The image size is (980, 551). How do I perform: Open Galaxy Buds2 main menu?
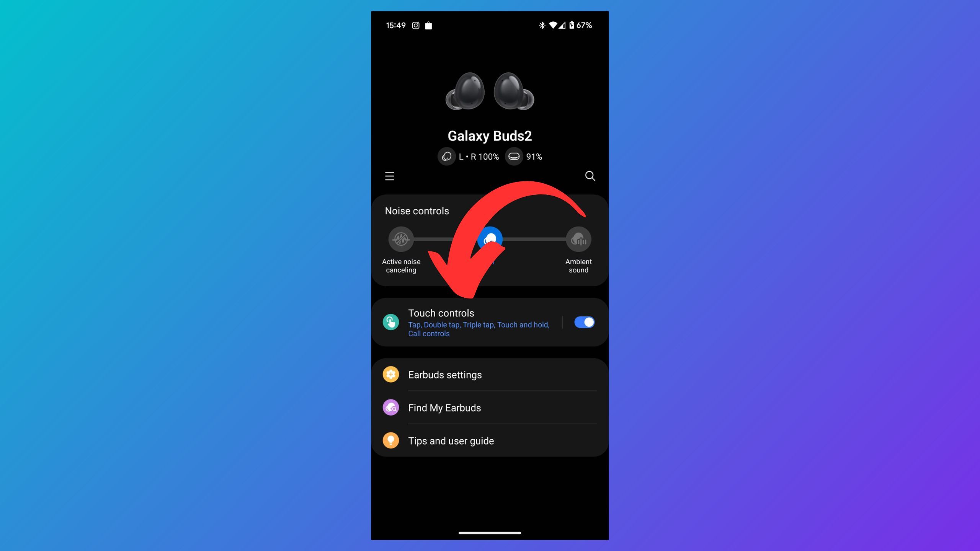390,176
